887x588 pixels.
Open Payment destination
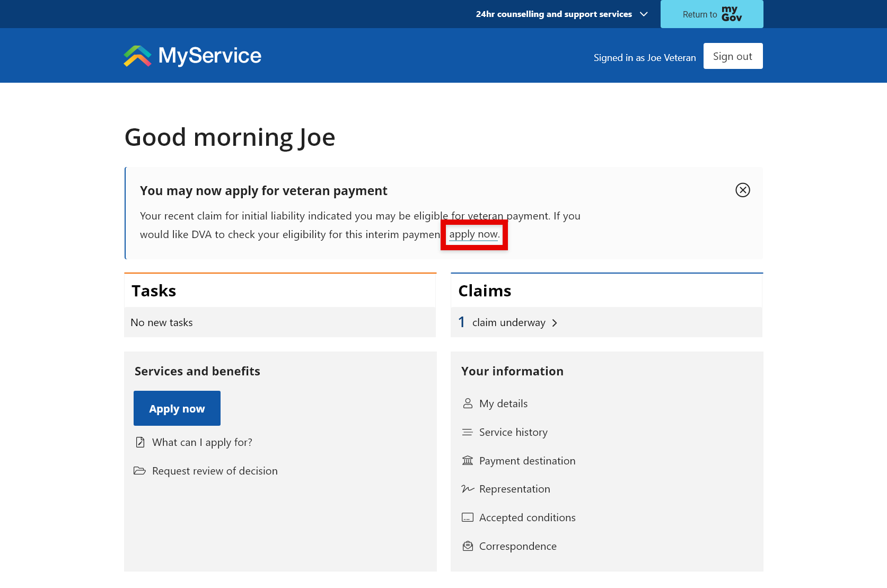527,461
